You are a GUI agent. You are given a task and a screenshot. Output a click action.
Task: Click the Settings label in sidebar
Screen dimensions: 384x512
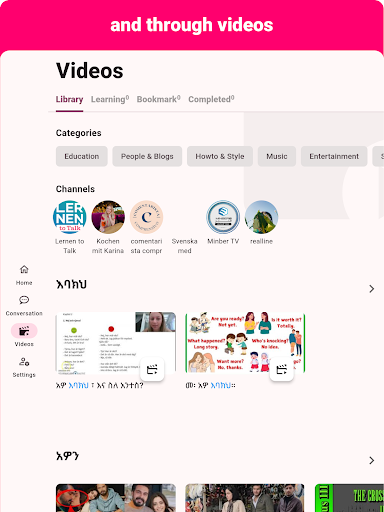[x=24, y=375]
